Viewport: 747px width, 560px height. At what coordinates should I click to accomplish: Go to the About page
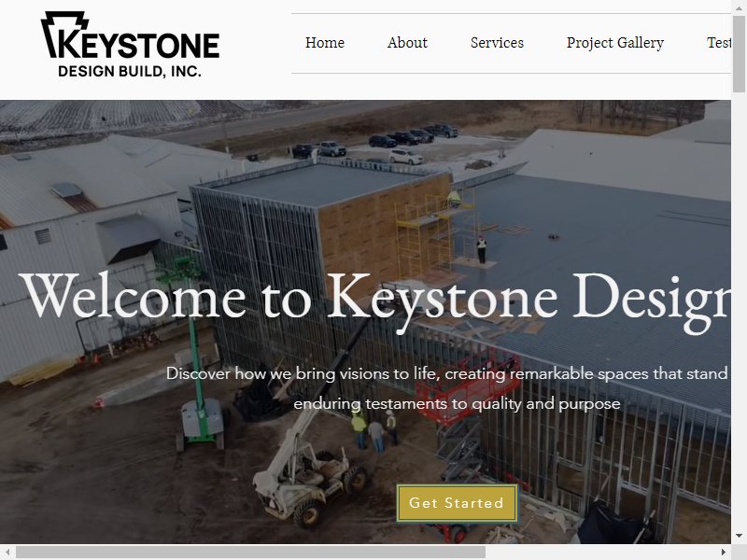[x=407, y=43]
